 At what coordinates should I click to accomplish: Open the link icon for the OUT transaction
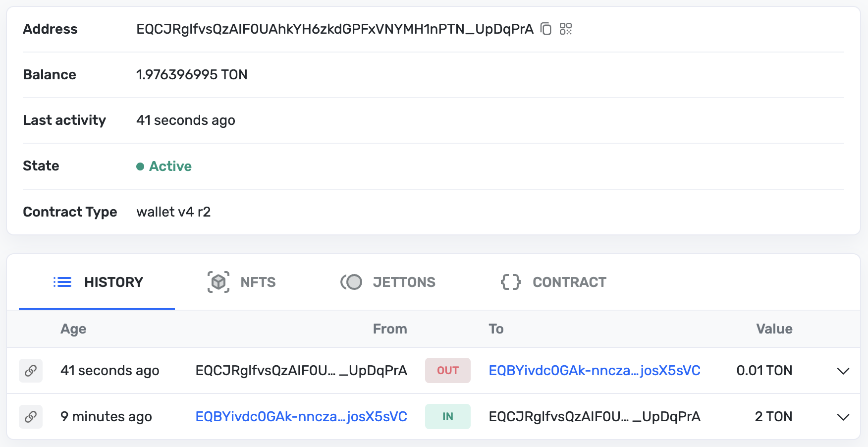tap(31, 370)
